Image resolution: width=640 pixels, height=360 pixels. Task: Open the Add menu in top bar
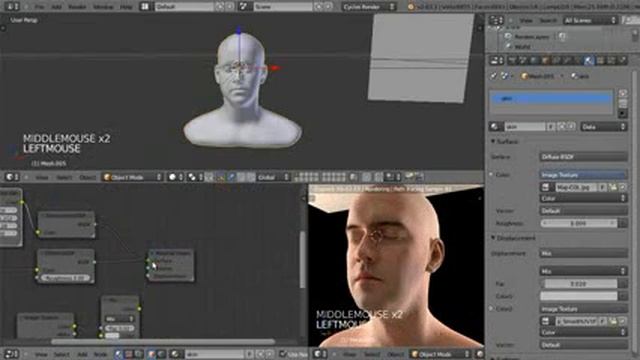point(56,7)
